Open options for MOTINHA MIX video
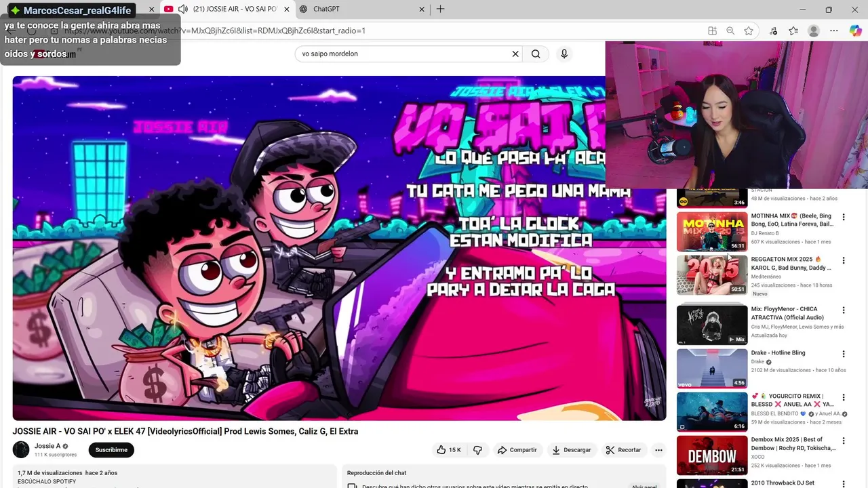The width and height of the screenshot is (868, 488). (844, 218)
